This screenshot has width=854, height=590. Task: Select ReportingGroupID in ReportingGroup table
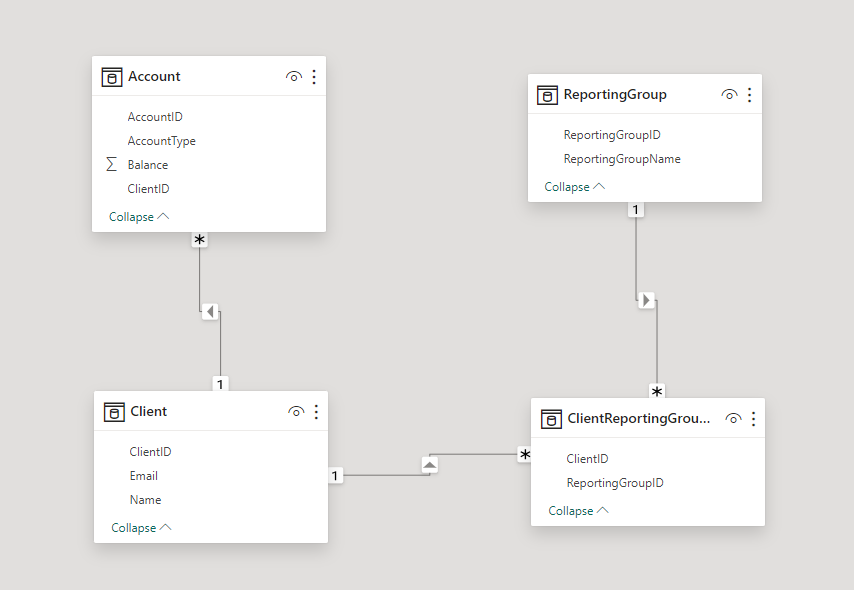pyautogui.click(x=612, y=135)
